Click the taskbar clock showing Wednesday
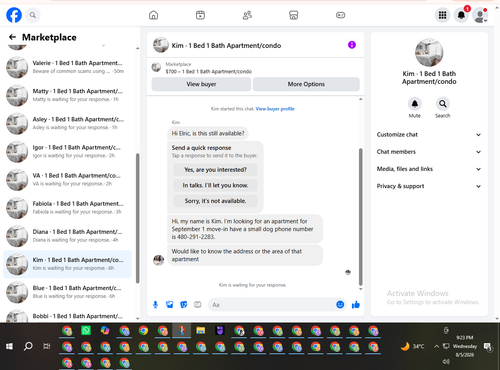This screenshot has height=370, width=500. pos(465,346)
